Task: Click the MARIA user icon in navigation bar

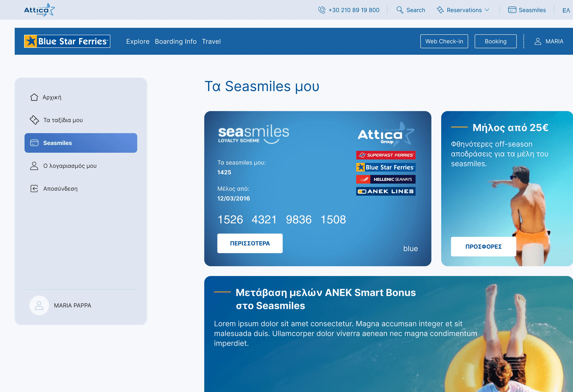Action: (x=537, y=41)
